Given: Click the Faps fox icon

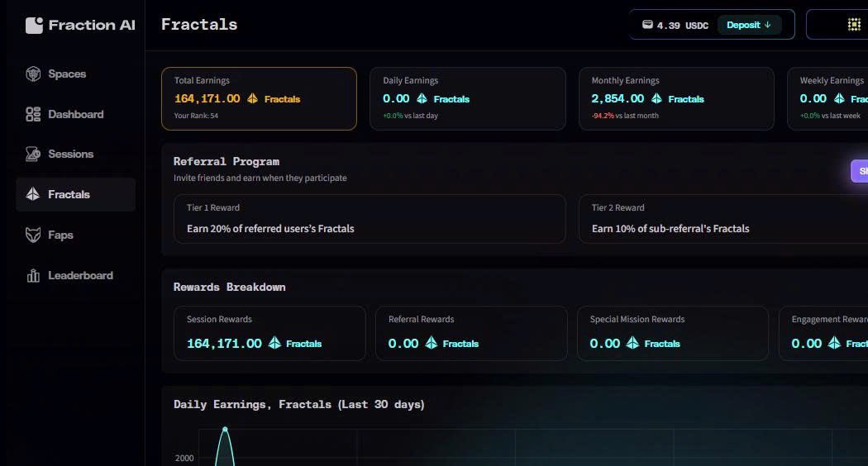Looking at the screenshot, I should pyautogui.click(x=33, y=235).
